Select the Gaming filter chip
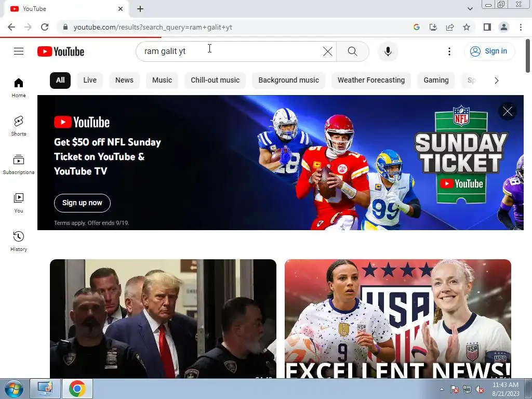Viewport: 532px width, 399px height. (x=436, y=81)
